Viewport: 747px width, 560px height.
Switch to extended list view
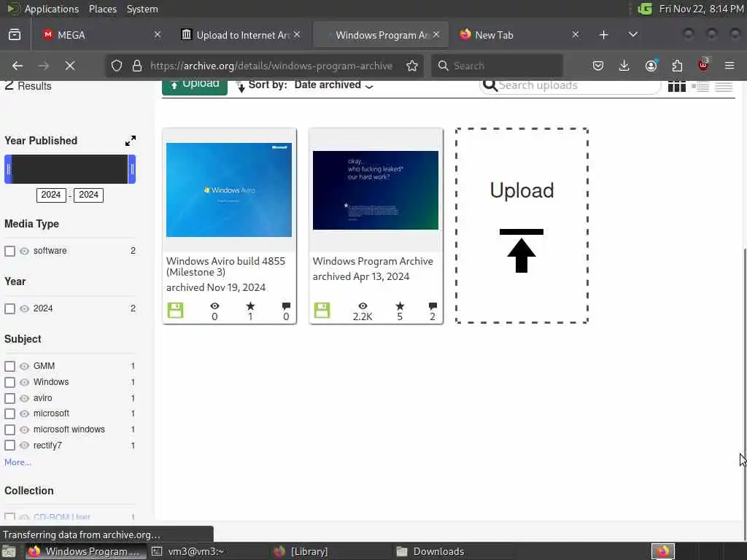700,86
